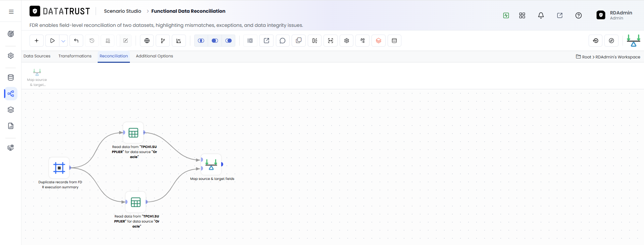Toggle the first overlapping-circles join mode
644x245 pixels.
tap(201, 41)
